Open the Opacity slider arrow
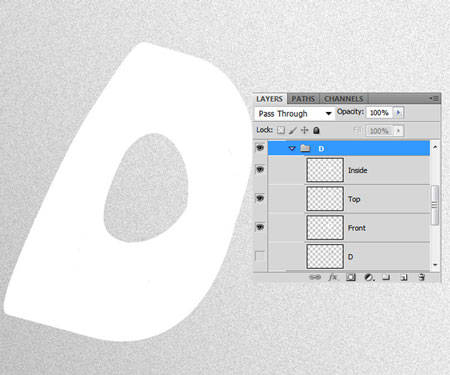 point(398,113)
